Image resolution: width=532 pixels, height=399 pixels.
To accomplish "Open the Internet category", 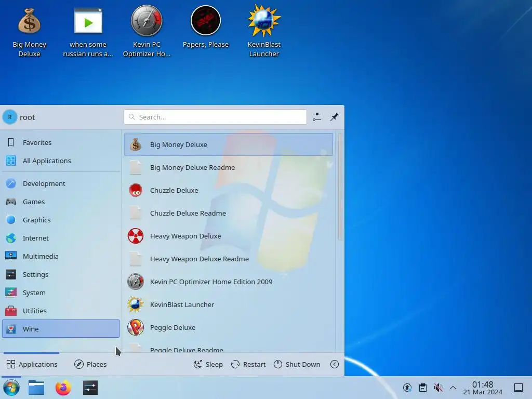I will pyautogui.click(x=61, y=238).
